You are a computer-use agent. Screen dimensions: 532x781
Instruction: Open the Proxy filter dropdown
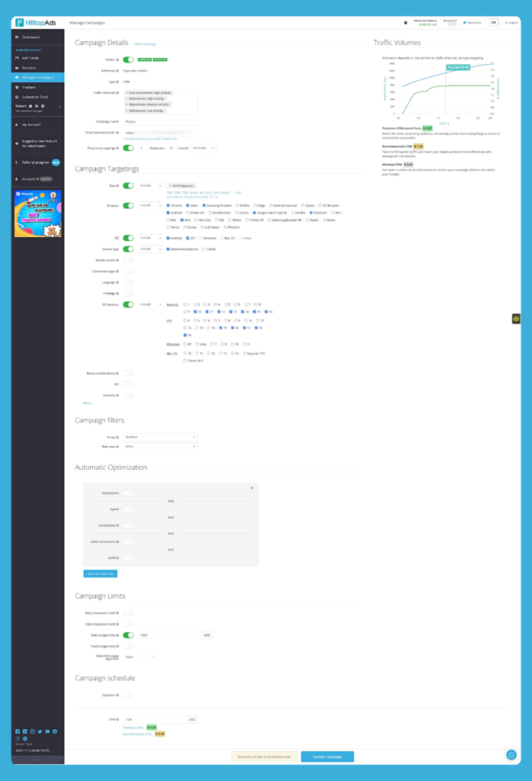click(x=160, y=437)
